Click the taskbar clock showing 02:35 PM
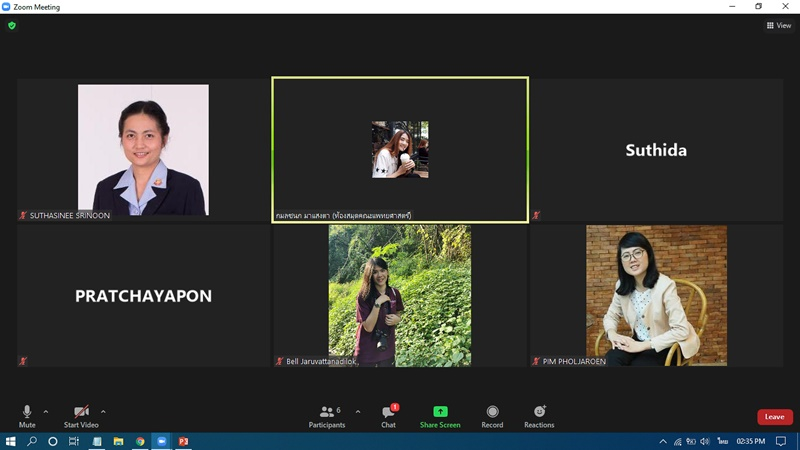Image resolution: width=800 pixels, height=450 pixels. (x=750, y=441)
